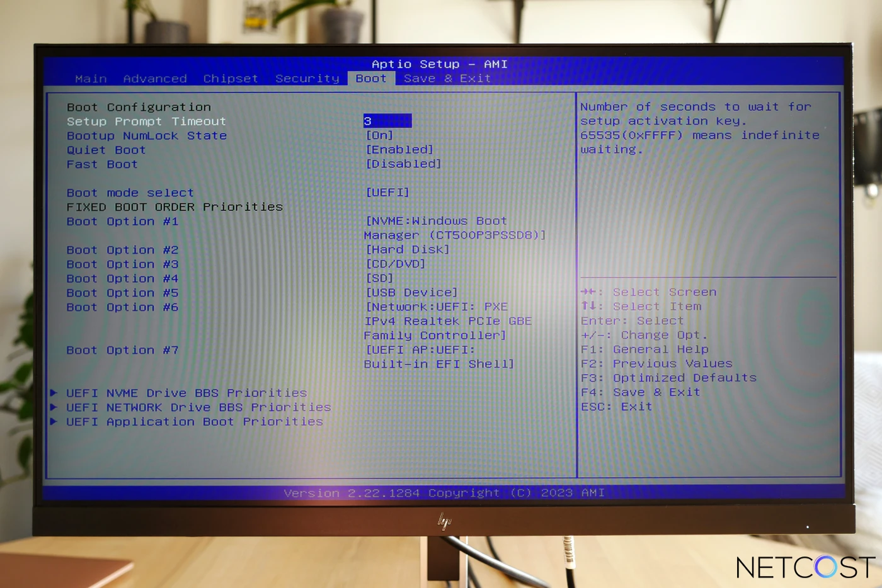
Task: Expand UEFI NETWORK Drive BBS Priorities arrow
Action: [x=54, y=407]
